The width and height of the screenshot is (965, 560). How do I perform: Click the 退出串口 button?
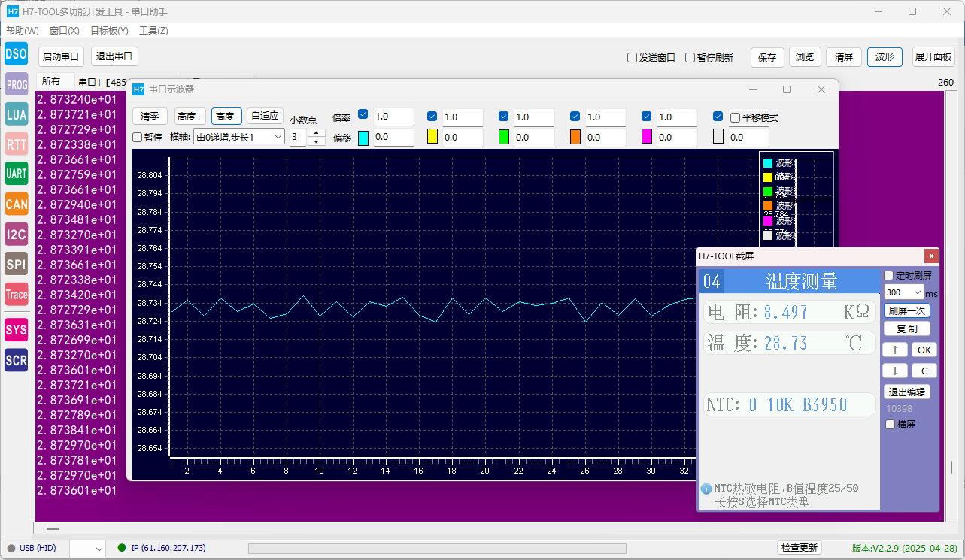click(x=115, y=56)
